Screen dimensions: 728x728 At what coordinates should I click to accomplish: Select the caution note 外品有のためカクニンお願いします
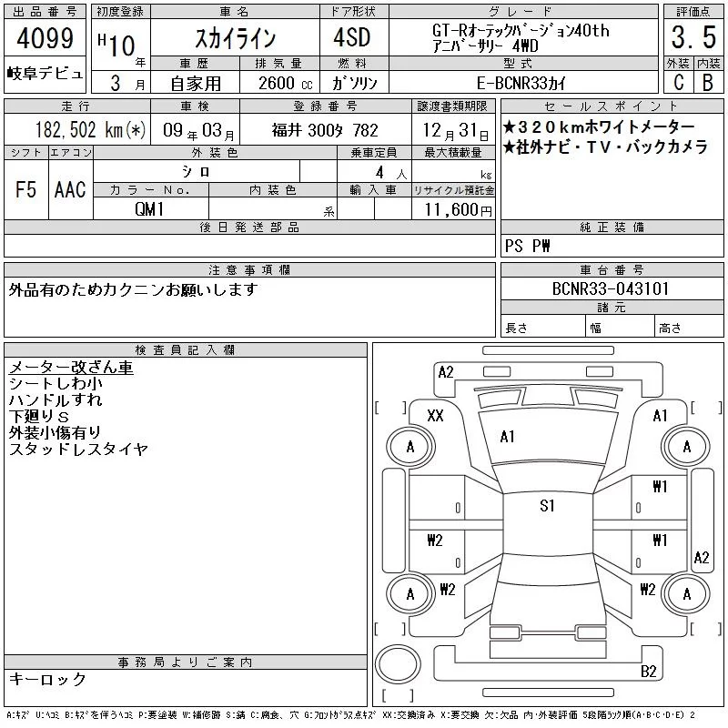coord(133,289)
